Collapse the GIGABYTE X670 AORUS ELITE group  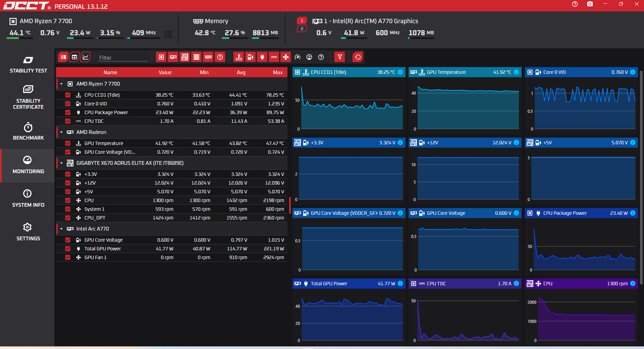(61, 163)
